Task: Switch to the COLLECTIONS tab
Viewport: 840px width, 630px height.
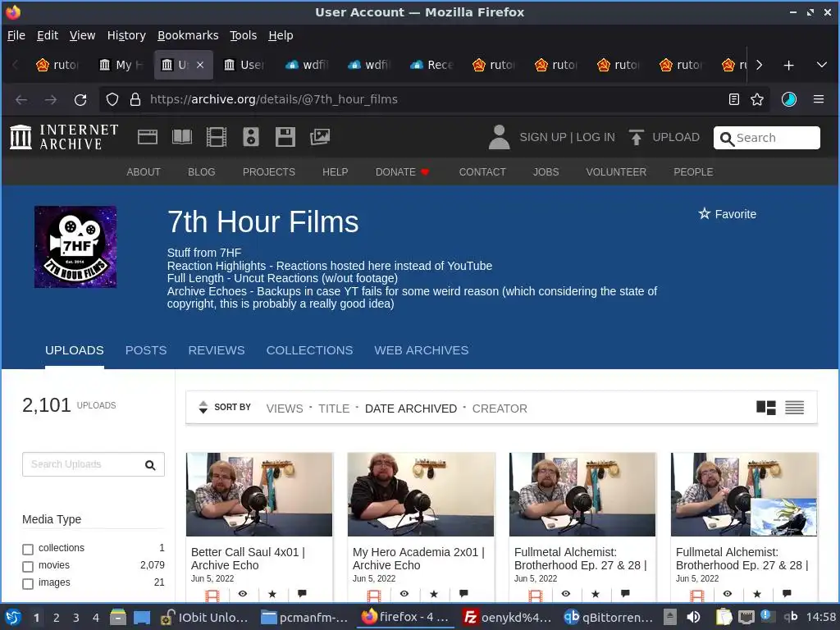Action: pos(309,350)
